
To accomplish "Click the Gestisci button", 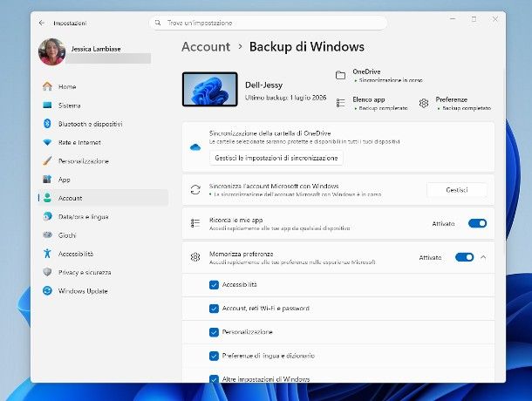I will pos(457,190).
